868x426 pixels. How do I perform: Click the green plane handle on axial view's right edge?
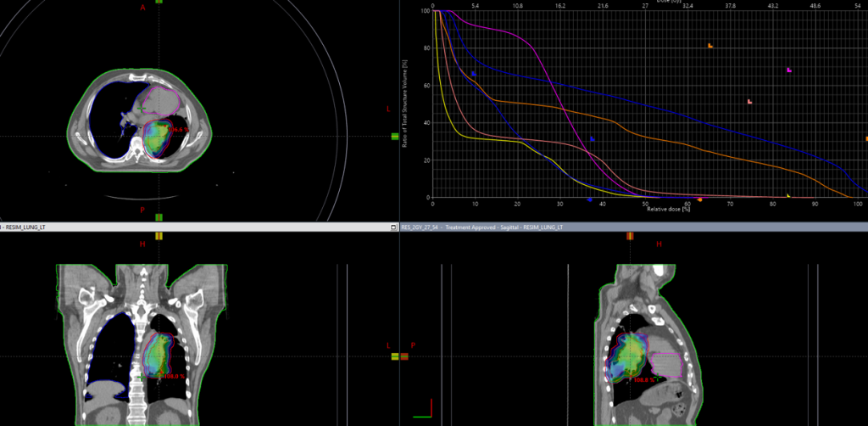pos(394,137)
